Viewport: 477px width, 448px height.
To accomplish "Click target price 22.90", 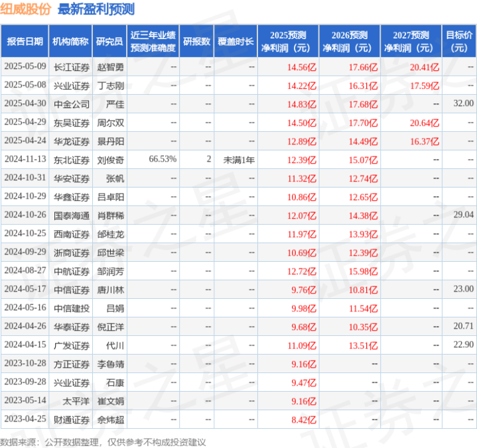I will pyautogui.click(x=463, y=345).
